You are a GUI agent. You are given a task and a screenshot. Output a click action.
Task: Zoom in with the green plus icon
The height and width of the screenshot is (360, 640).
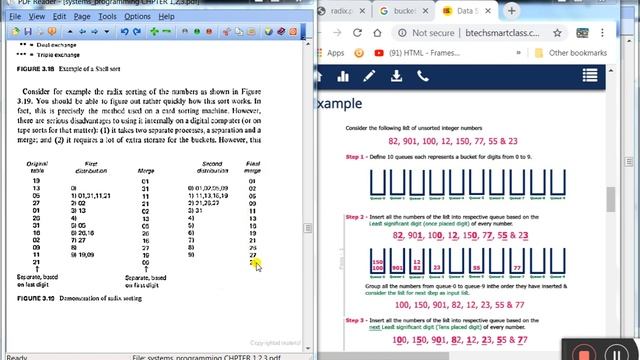click(154, 31)
